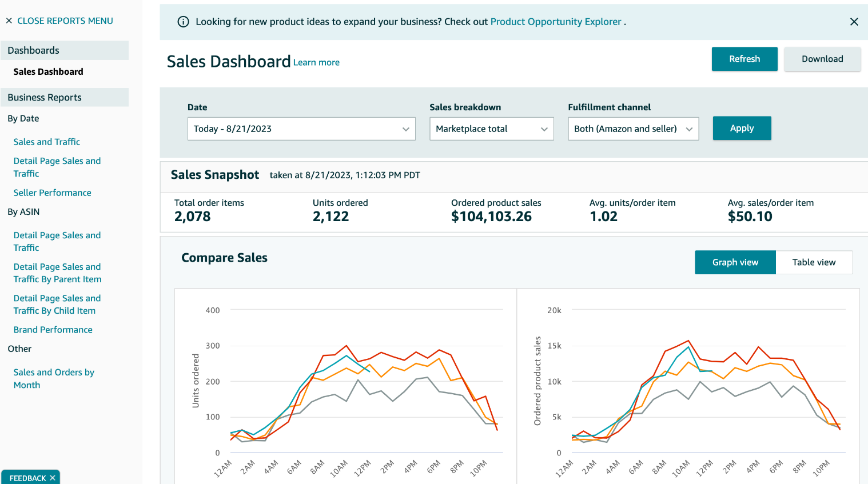Click the X icon beside Close Reports Menu
This screenshot has height=484, width=868.
click(x=9, y=21)
